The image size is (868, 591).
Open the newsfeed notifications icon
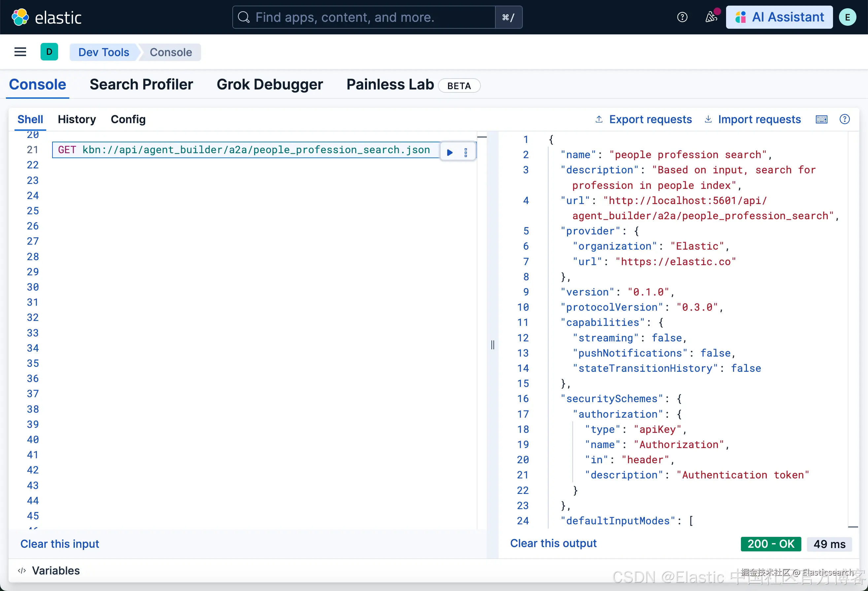click(711, 17)
